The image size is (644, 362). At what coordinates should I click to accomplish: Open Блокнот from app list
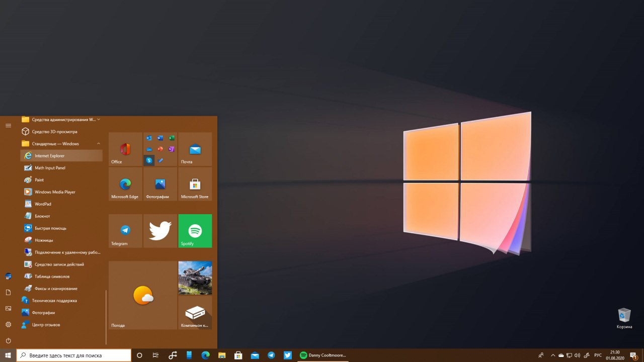61,216
